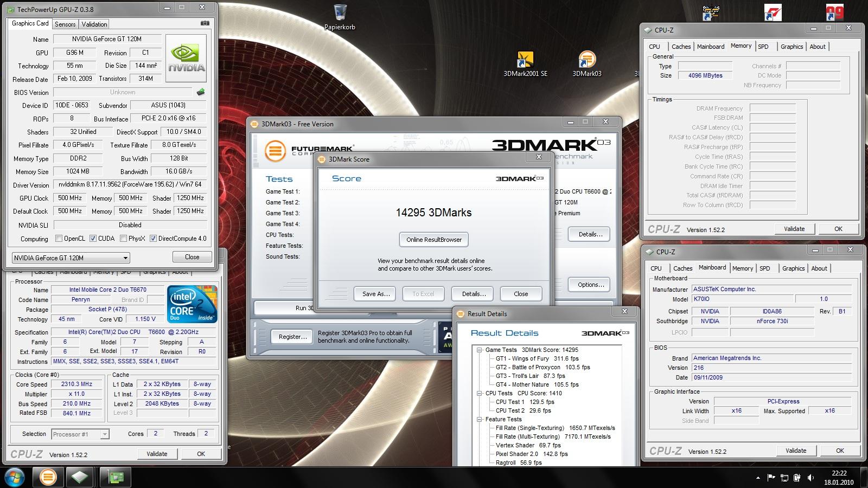Click the BIOS save chip icon in GPU-Z
Viewport: 868px width, 488px height.
tap(201, 92)
